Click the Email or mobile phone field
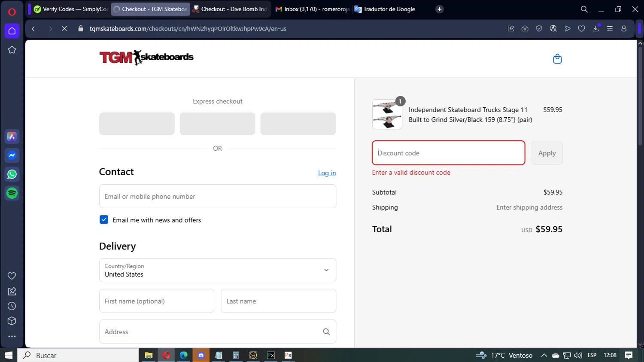 coord(218,196)
